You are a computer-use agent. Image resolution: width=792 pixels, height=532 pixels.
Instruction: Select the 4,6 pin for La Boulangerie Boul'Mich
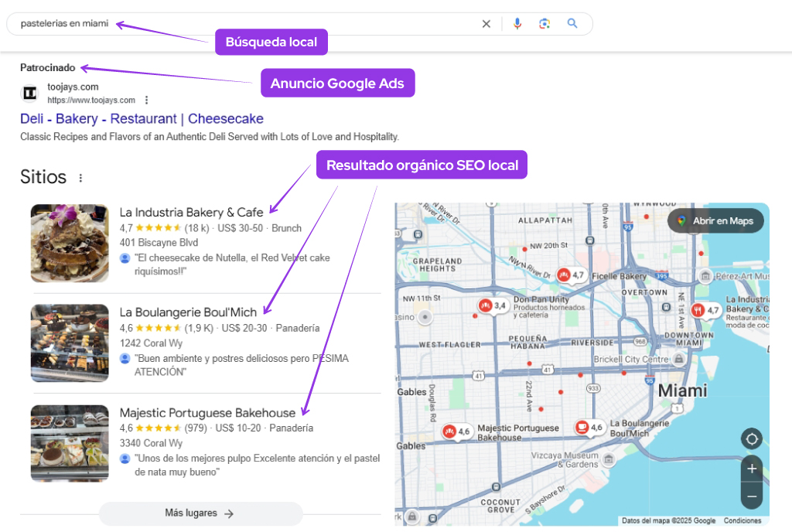pos(589,428)
